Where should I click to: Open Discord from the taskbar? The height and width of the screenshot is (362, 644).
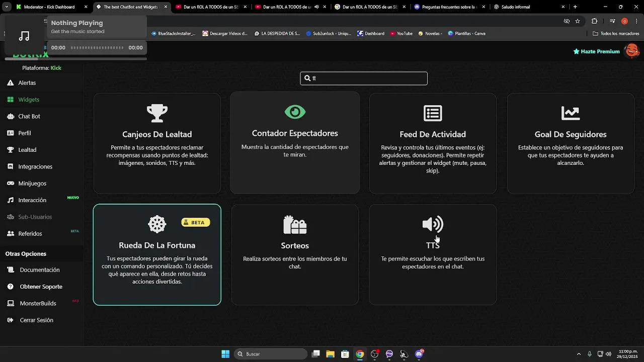click(x=419, y=354)
